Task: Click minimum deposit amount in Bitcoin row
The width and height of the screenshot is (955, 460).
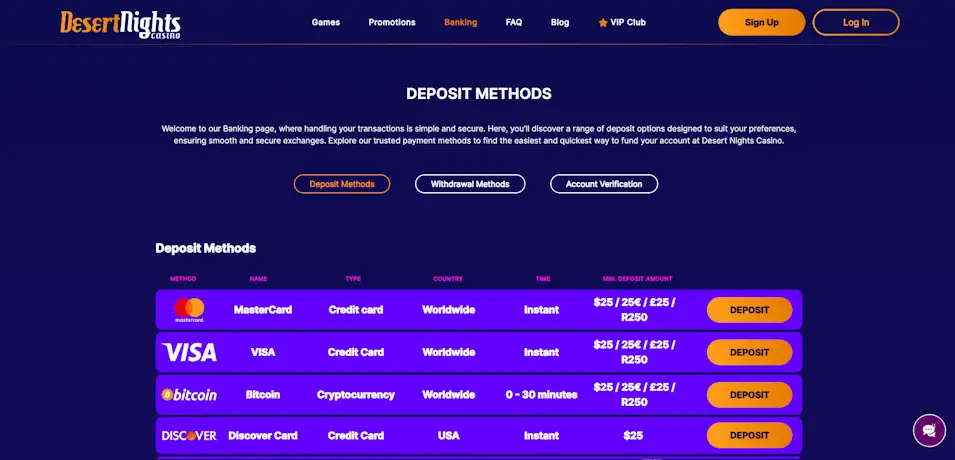Action: [x=634, y=395]
